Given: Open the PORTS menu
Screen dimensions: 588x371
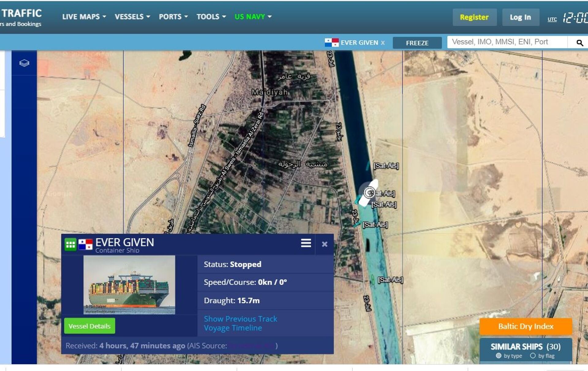Looking at the screenshot, I should coord(173,17).
